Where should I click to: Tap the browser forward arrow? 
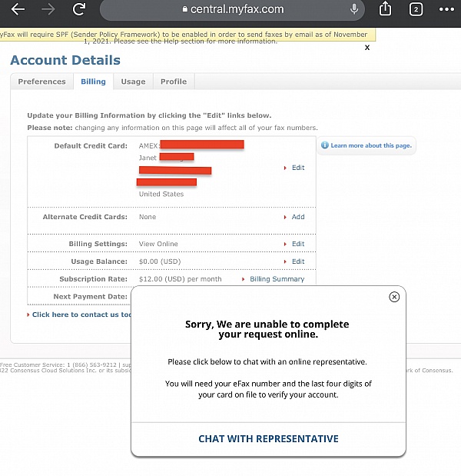(48, 9)
